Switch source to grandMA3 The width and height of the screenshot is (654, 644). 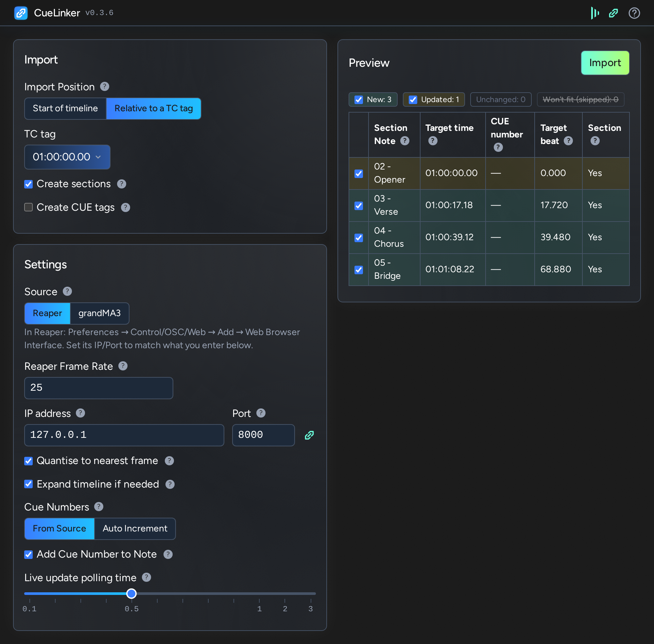click(99, 313)
